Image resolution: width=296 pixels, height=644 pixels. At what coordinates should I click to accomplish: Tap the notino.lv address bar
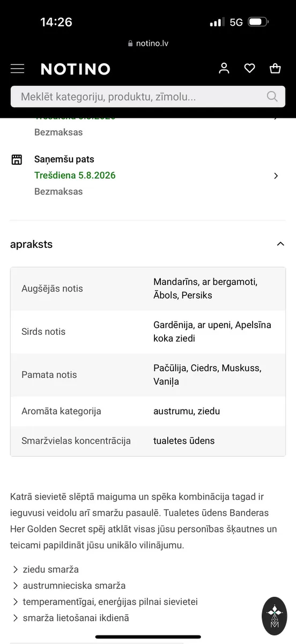tap(148, 43)
